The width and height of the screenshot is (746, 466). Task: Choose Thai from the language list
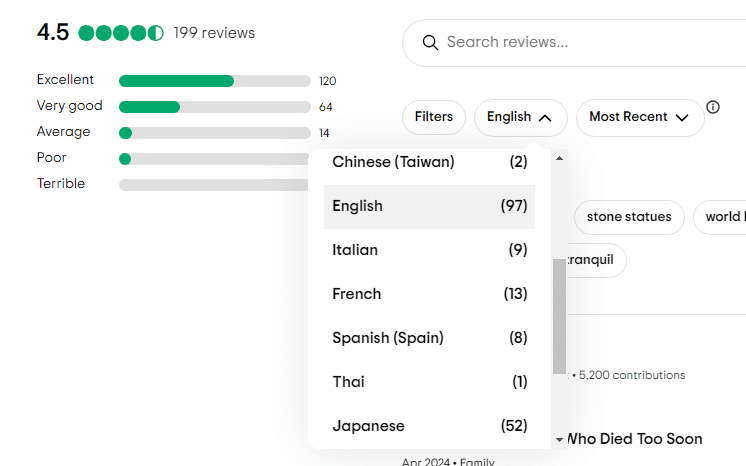pos(429,382)
